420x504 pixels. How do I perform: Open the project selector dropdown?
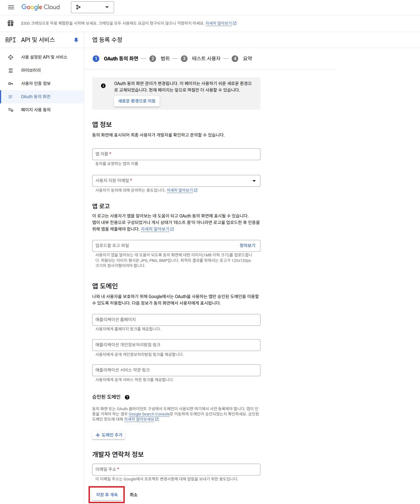[92, 7]
